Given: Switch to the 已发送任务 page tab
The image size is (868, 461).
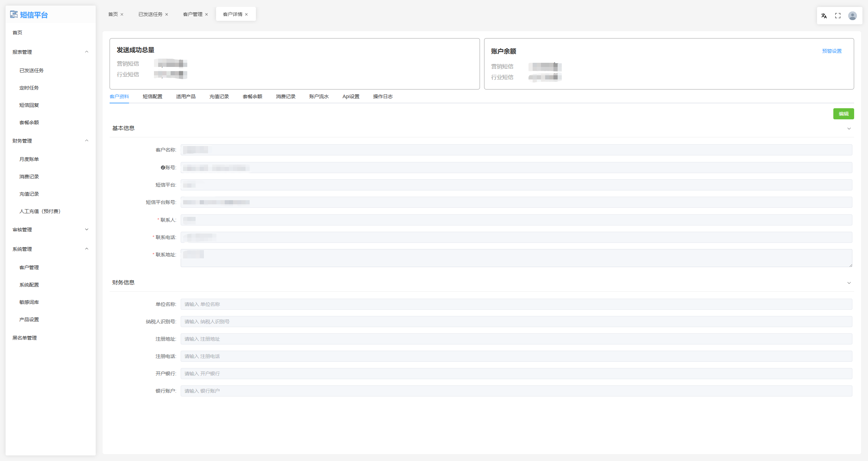Looking at the screenshot, I should (151, 14).
